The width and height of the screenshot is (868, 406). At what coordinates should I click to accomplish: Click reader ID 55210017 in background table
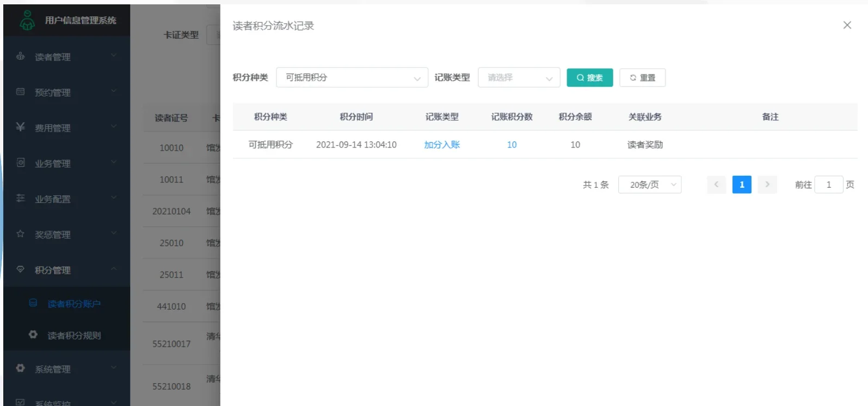(x=171, y=344)
